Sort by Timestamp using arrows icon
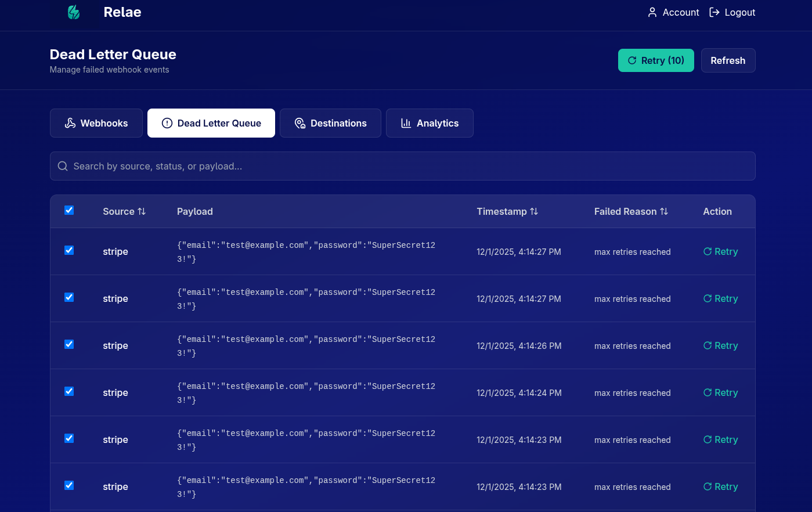This screenshot has width=812, height=512. click(534, 212)
